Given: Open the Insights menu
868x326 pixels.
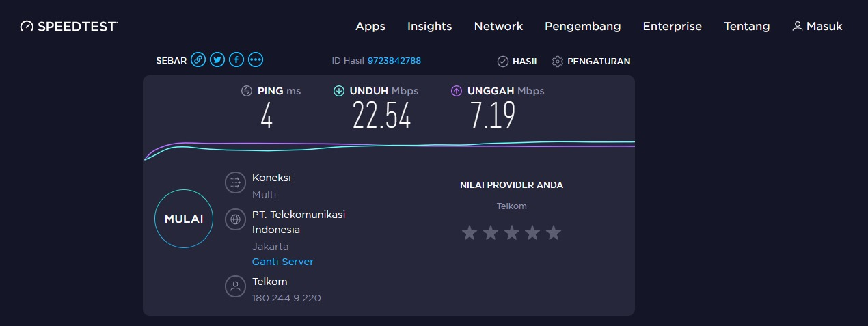Looking at the screenshot, I should pyautogui.click(x=429, y=27).
